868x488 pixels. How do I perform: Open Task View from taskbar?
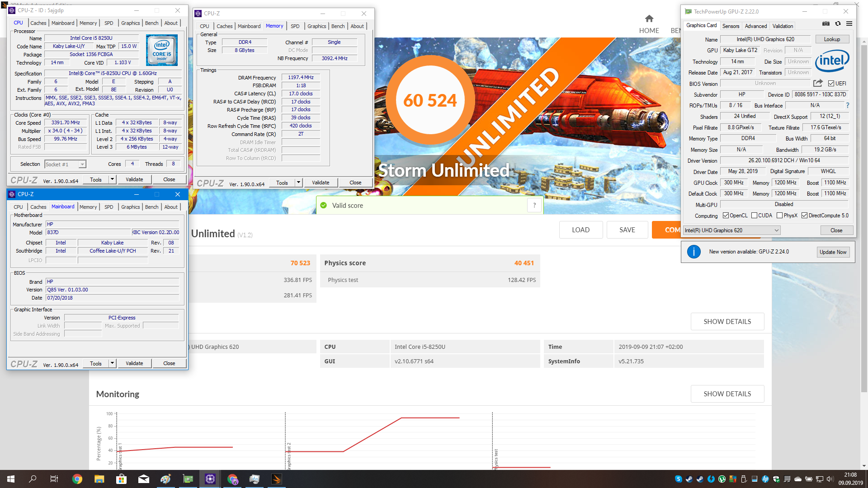pyautogui.click(x=54, y=479)
